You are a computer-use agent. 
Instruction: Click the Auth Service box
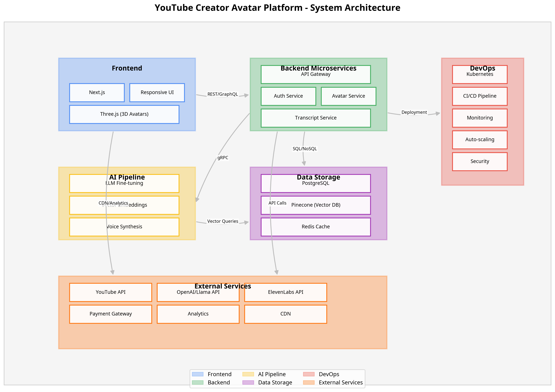click(288, 96)
